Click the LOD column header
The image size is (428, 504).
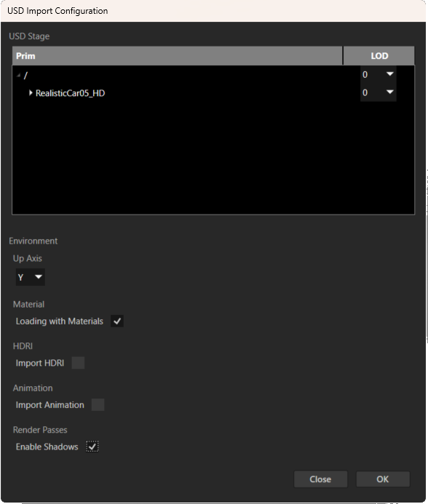379,56
